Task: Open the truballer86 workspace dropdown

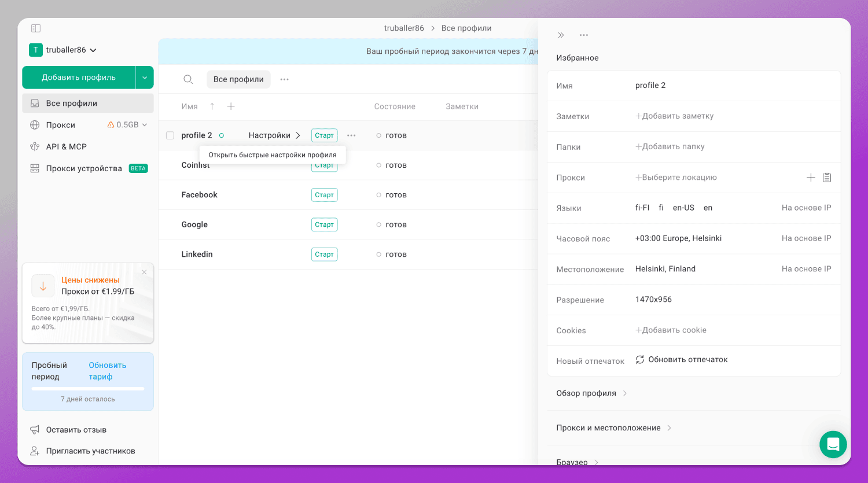Action: point(71,50)
